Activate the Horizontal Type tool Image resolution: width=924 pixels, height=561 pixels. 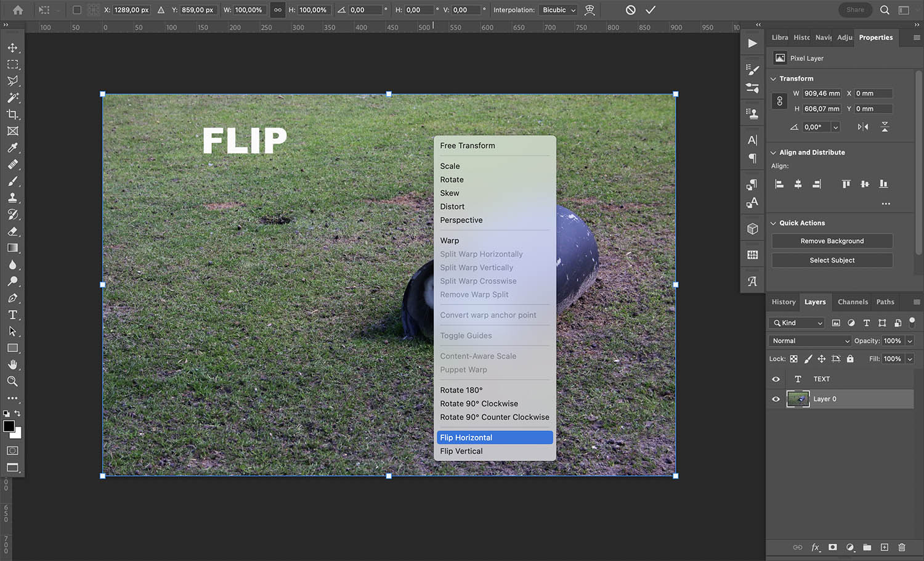(x=12, y=314)
